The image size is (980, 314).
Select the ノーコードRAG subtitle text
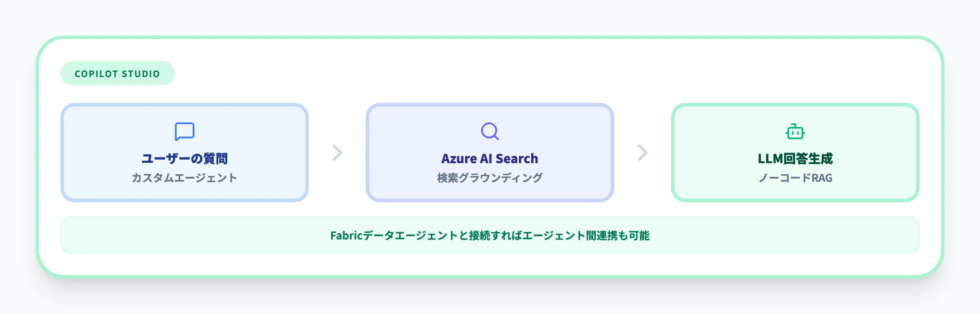click(x=795, y=178)
